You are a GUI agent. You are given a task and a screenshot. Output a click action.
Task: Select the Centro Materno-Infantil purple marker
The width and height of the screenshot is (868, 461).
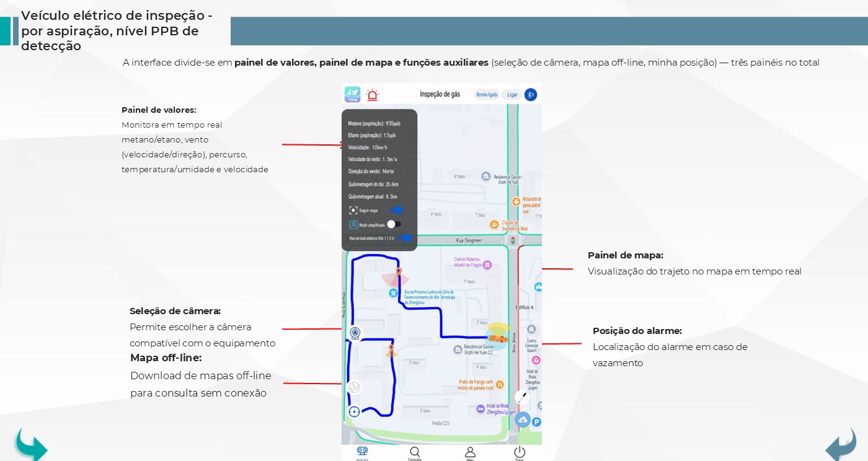(x=488, y=265)
